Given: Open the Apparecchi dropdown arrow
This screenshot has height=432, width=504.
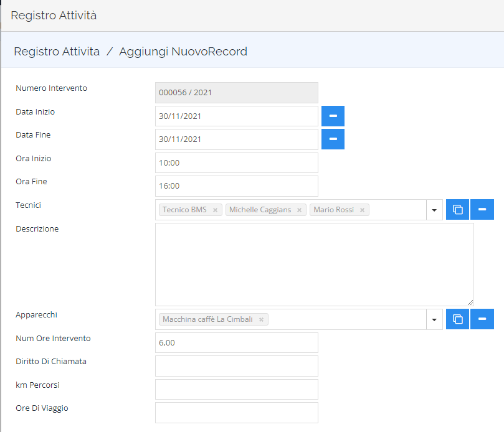Looking at the screenshot, I should pyautogui.click(x=434, y=319).
